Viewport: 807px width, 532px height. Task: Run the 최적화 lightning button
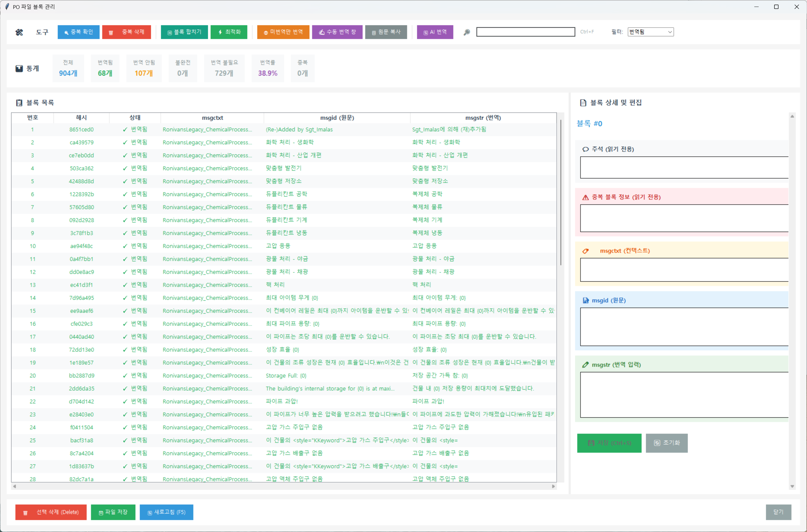229,32
